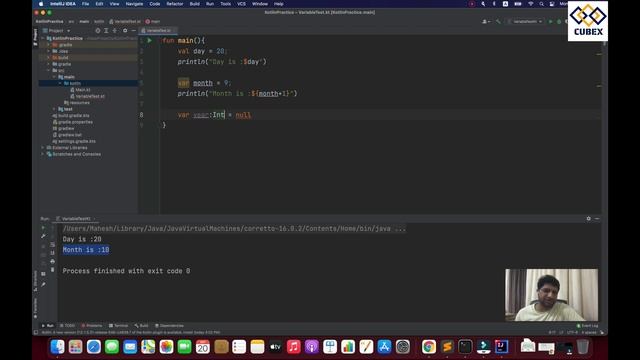Click the pin tab icon in Run panel
640x360 pixels.
pos(43,284)
